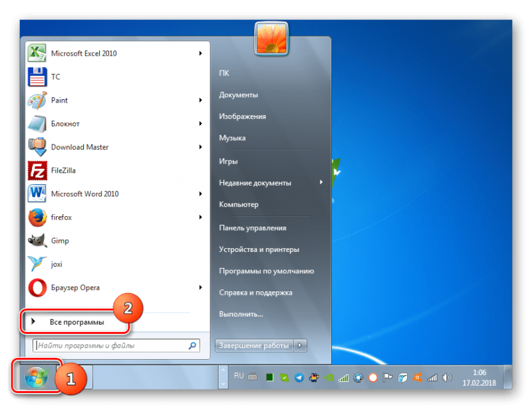Expand Недавние документы submenu arrow
532x409 pixels.
321,183
